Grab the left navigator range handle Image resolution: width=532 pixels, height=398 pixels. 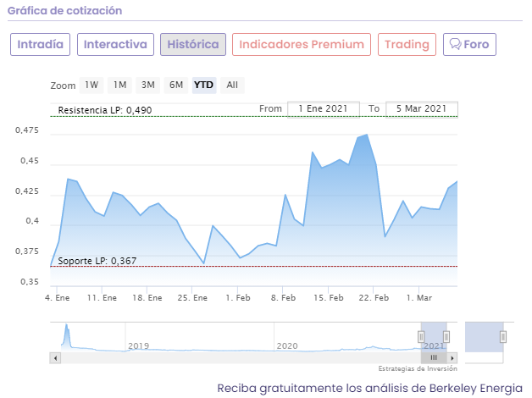tap(421, 337)
